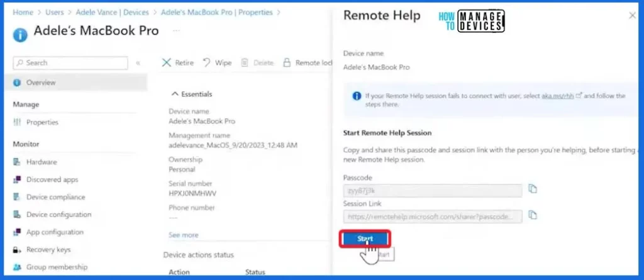
Task: Open Device configuration
Action: (58, 215)
